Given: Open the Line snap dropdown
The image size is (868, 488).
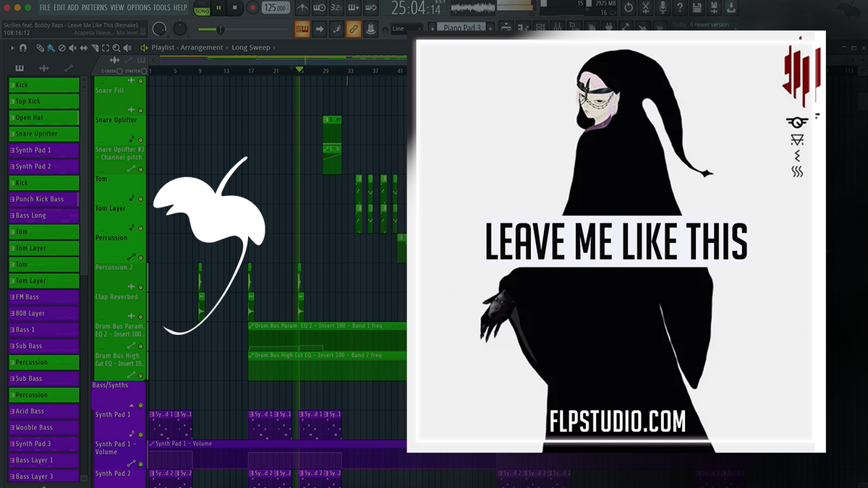Looking at the screenshot, I should click(407, 29).
